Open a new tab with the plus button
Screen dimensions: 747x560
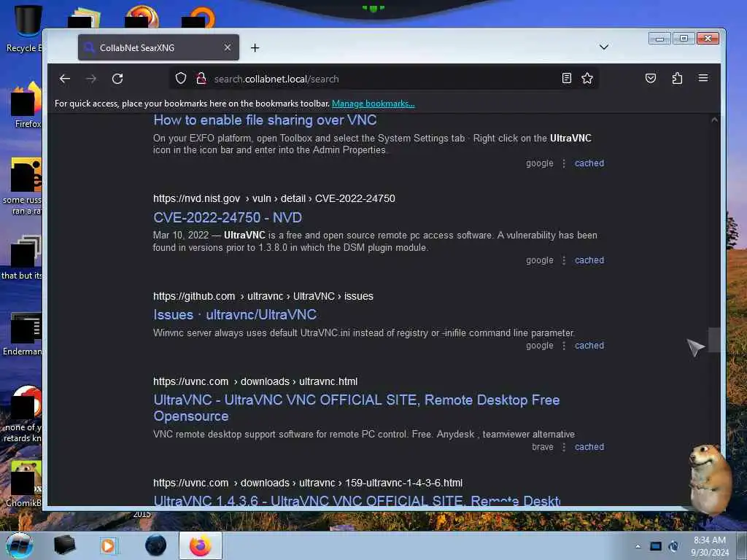coord(255,47)
